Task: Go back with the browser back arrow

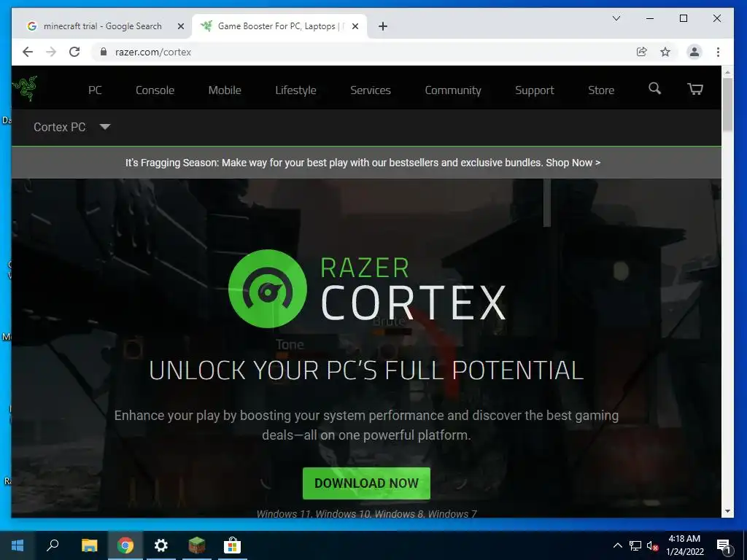Action: [x=28, y=52]
